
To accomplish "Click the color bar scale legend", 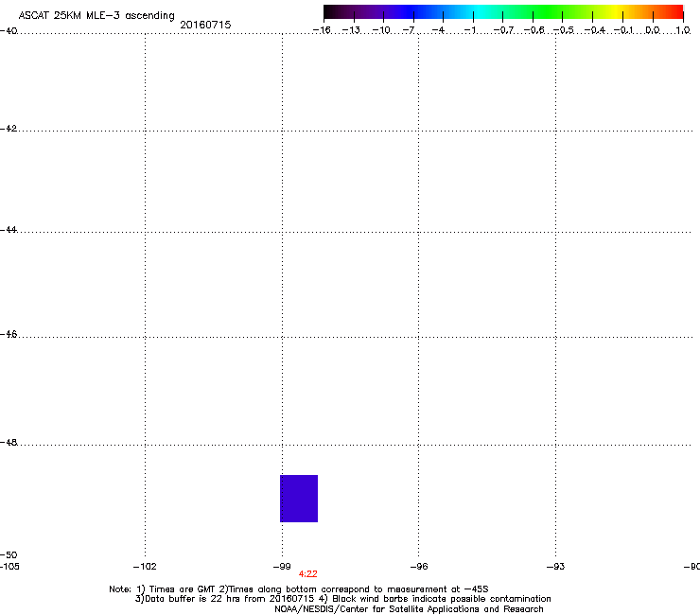I will click(x=503, y=12).
